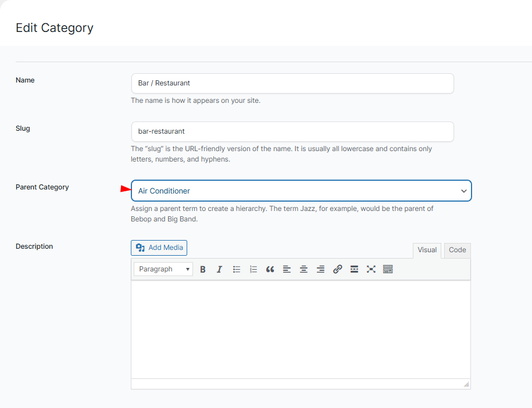Click the Name input field

point(292,83)
